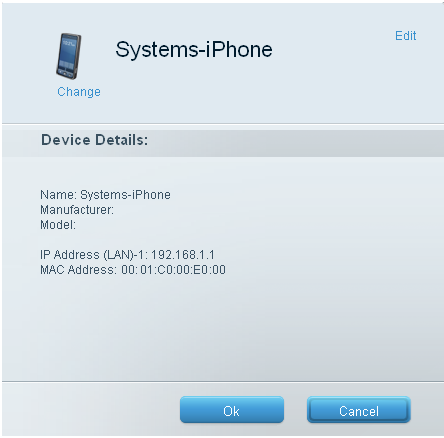Viewport: 444px width, 438px height.
Task: Click blank footer area left of Ok
Action: coord(90,409)
